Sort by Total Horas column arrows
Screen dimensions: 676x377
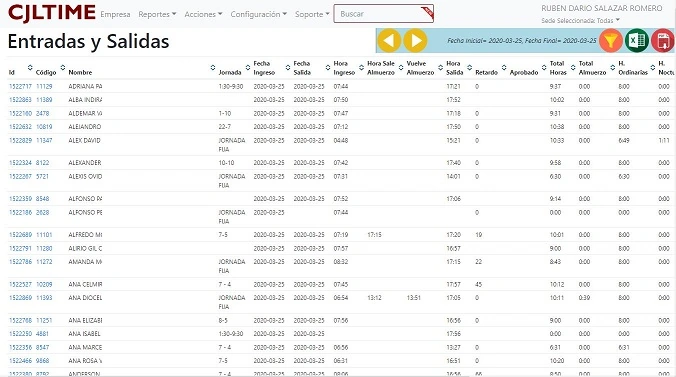coord(573,67)
